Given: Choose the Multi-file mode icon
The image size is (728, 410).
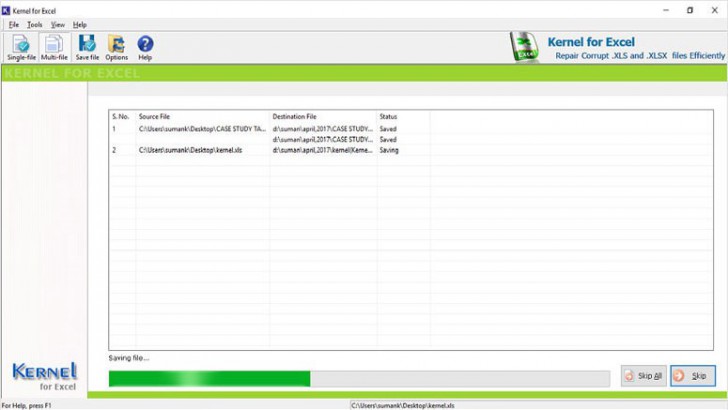Looking at the screenshot, I should coord(54,47).
